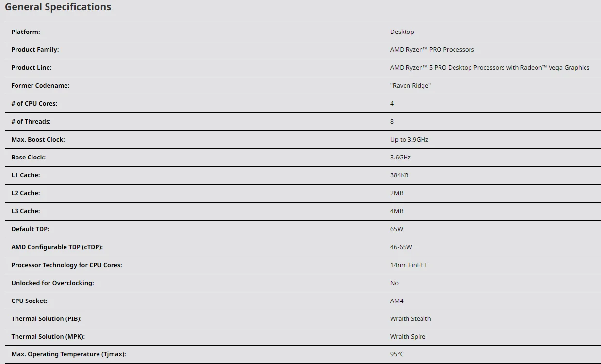Click the Wraith Stealth value

point(410,319)
